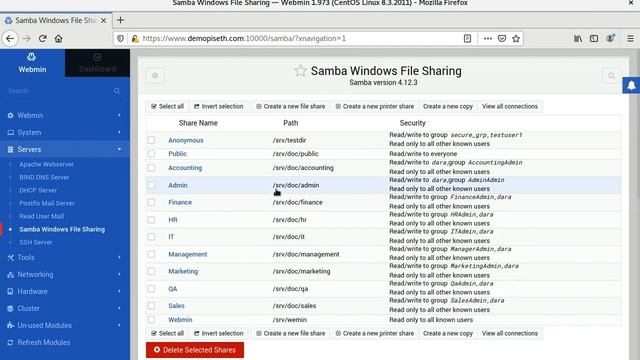Click the padlock site info icon
This screenshot has width=640, height=360.
(135, 38)
